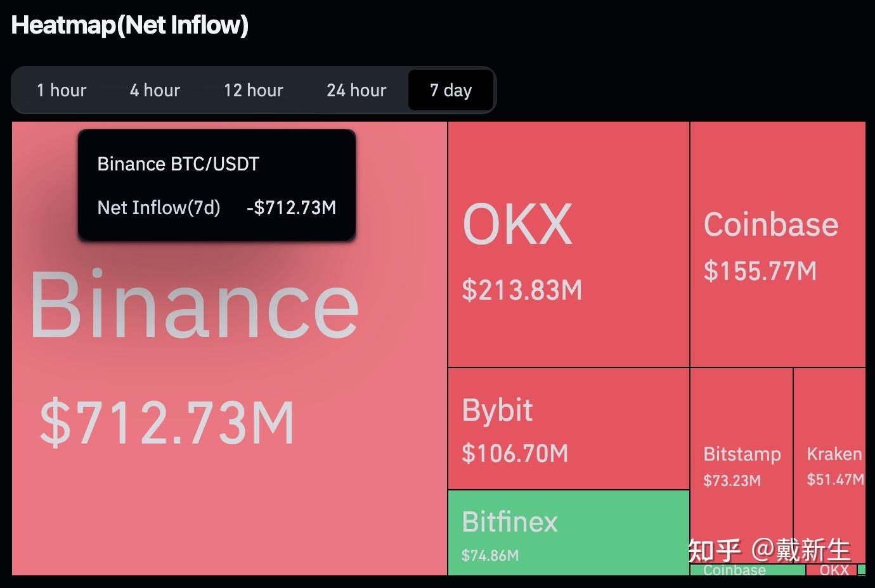Viewport: 875px width, 588px height.
Task: Switch to the 4 hour time range
Action: pos(154,90)
